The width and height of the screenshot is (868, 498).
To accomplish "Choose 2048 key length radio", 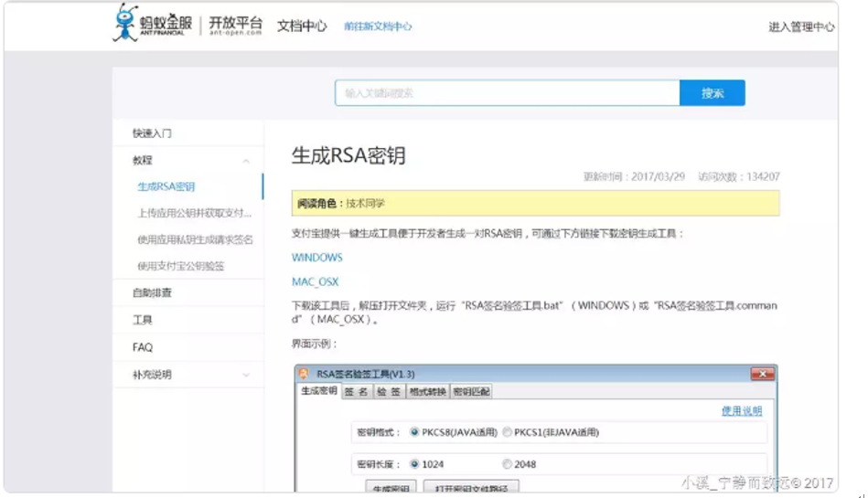I will tap(507, 464).
